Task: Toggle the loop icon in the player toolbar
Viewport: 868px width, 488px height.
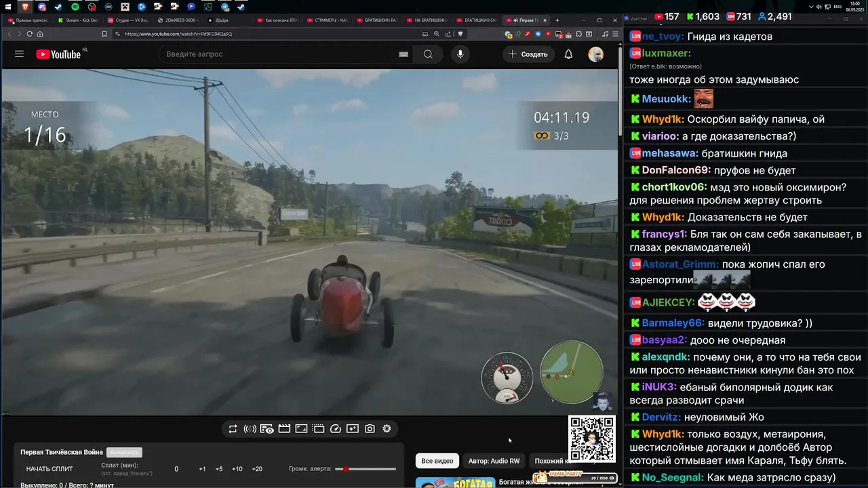Action: pos(233,429)
